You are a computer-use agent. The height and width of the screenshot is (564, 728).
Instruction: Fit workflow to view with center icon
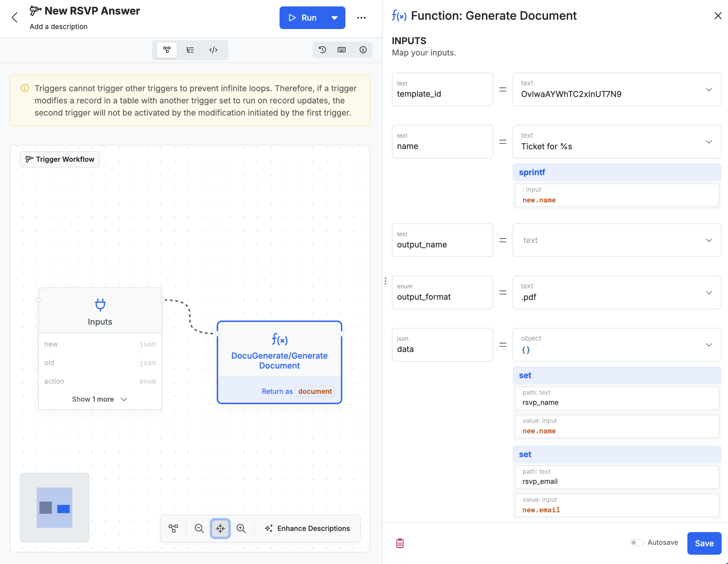point(220,528)
